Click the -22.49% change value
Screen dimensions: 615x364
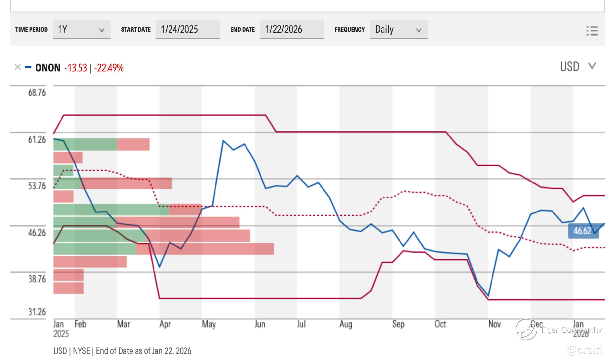109,68
